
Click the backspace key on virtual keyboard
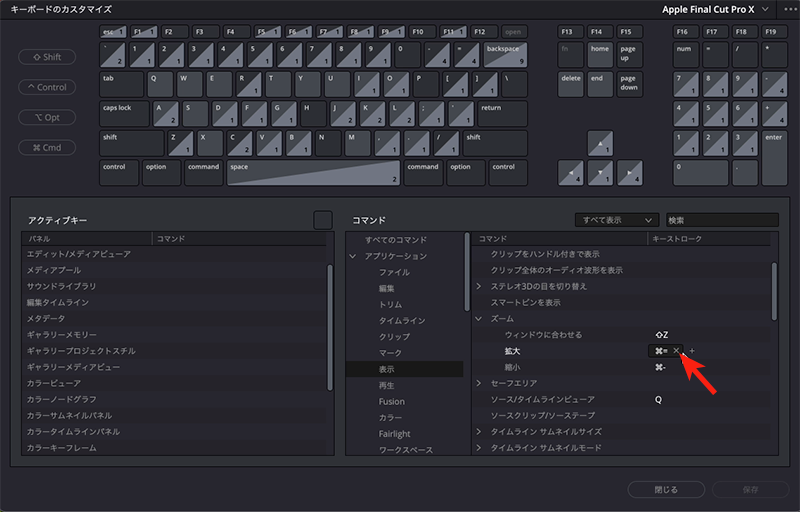pos(505,55)
